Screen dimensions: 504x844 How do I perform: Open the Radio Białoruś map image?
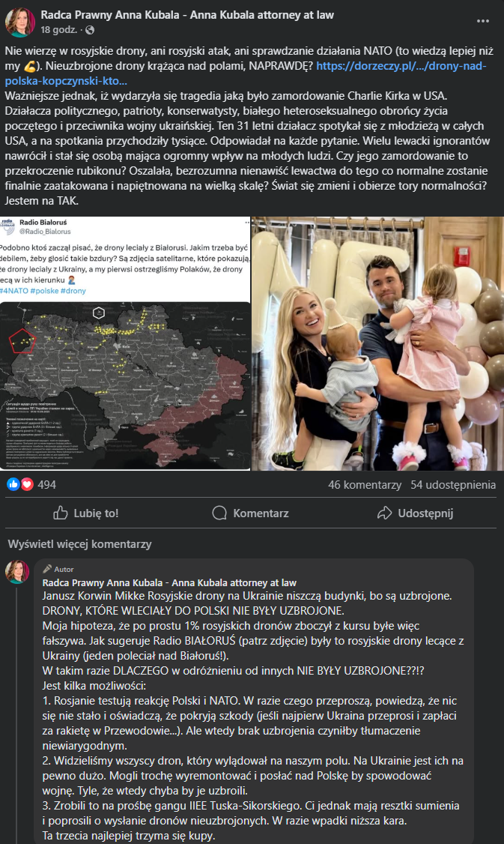coord(125,343)
